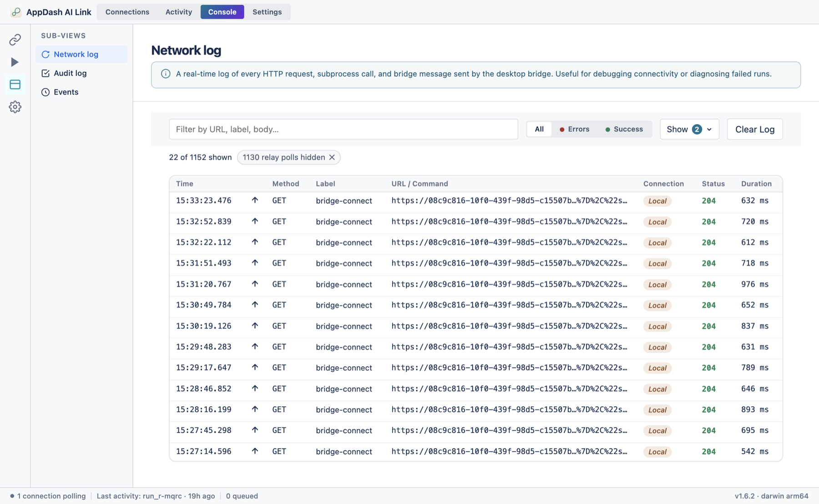Screen dimensions: 819x504
Task: Focus the Filter by URL input field
Action: 344,129
